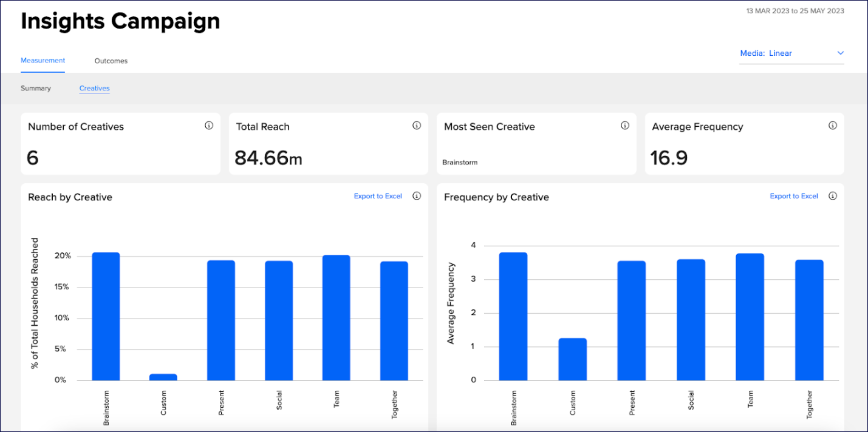Click info icon on Most Seen Creative card

tap(624, 126)
